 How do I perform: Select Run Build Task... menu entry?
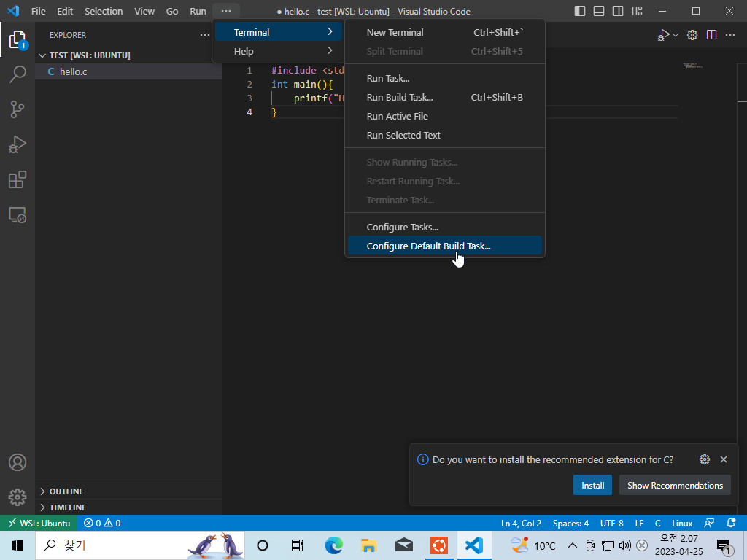(x=444, y=97)
